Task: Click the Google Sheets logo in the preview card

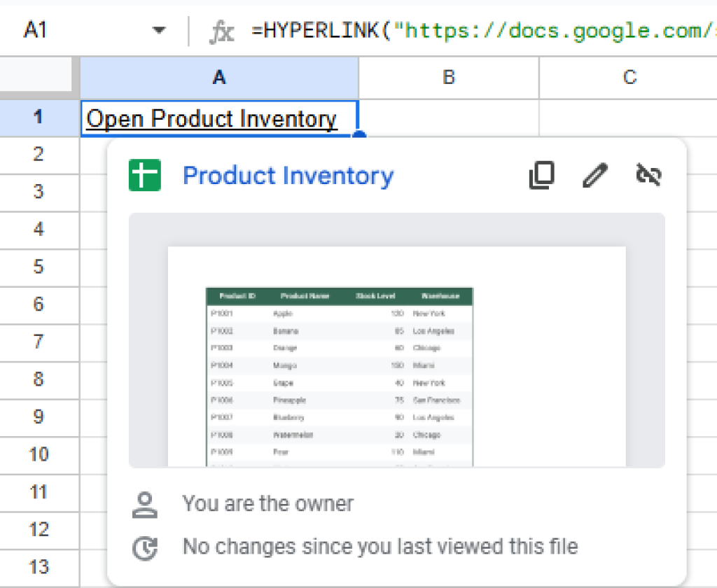Action: 144,175
